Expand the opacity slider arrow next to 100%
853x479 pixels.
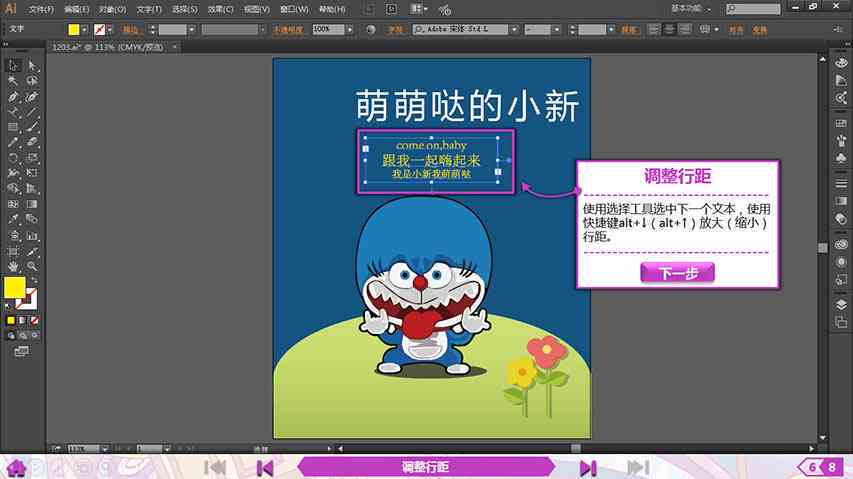350,29
